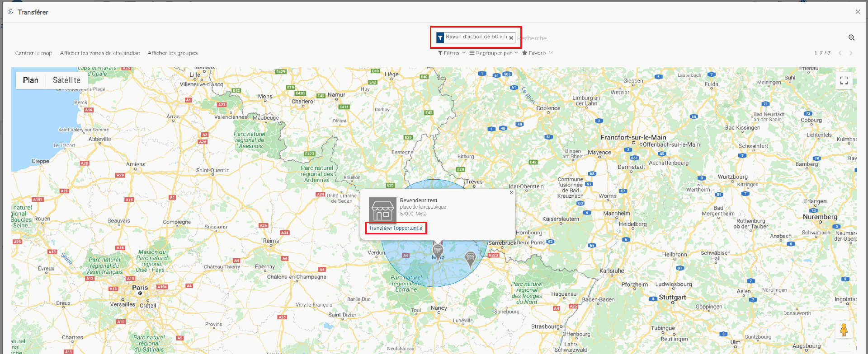Click Nuremberg label on the map
The image size is (868, 354).
(820, 217)
